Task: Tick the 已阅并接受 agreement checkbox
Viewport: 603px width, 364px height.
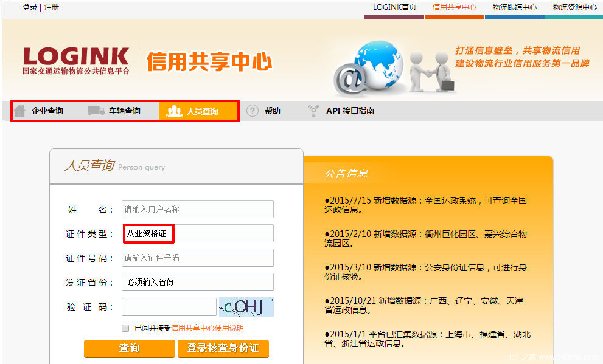Action: click(125, 328)
